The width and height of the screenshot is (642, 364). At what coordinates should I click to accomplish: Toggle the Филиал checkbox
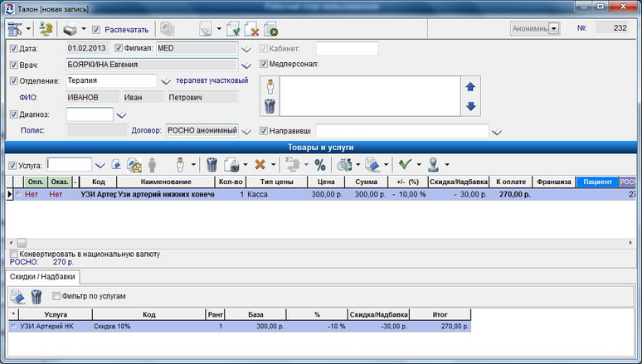click(x=119, y=48)
